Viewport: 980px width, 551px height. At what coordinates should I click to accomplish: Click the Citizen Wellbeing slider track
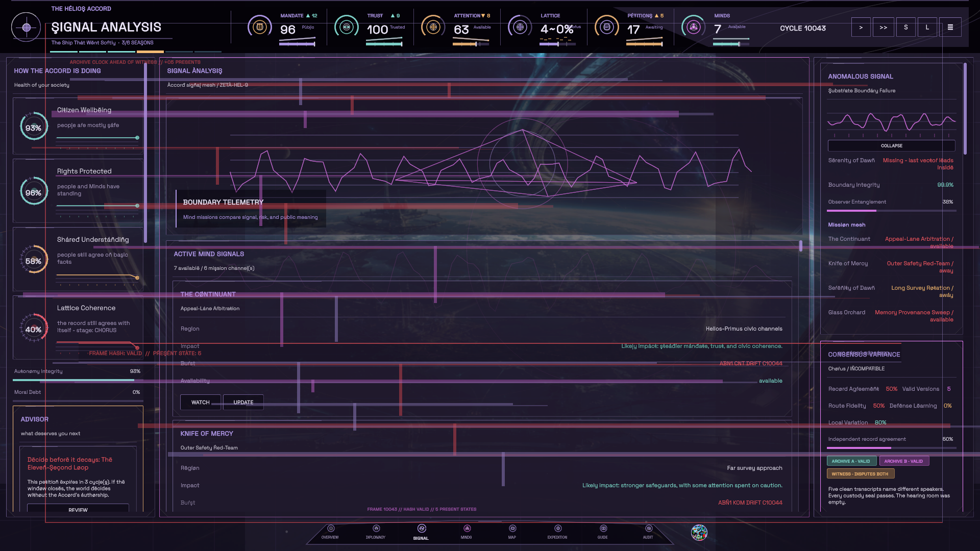[x=97, y=138]
